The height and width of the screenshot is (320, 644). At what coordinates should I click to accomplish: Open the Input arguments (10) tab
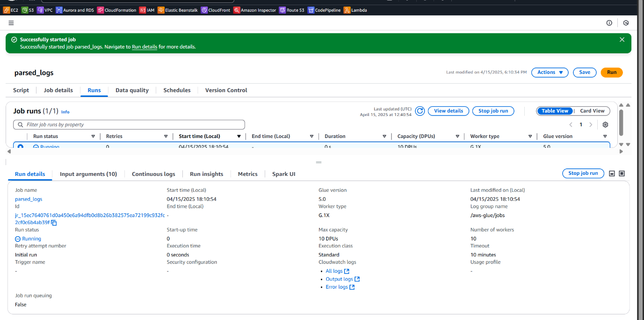(x=88, y=174)
